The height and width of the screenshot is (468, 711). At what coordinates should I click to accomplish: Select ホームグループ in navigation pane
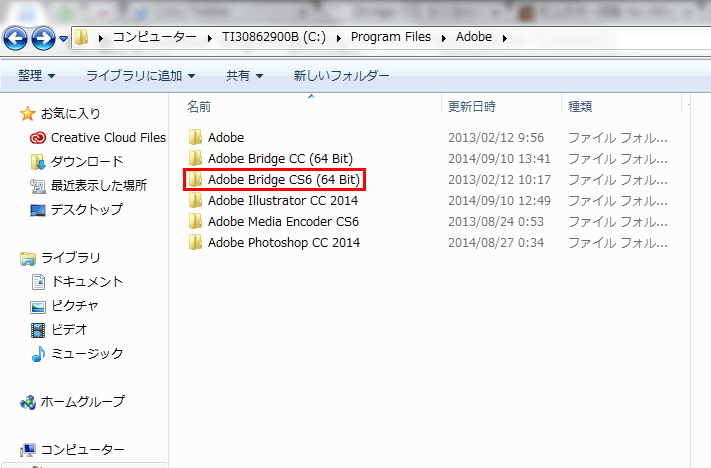tap(82, 402)
